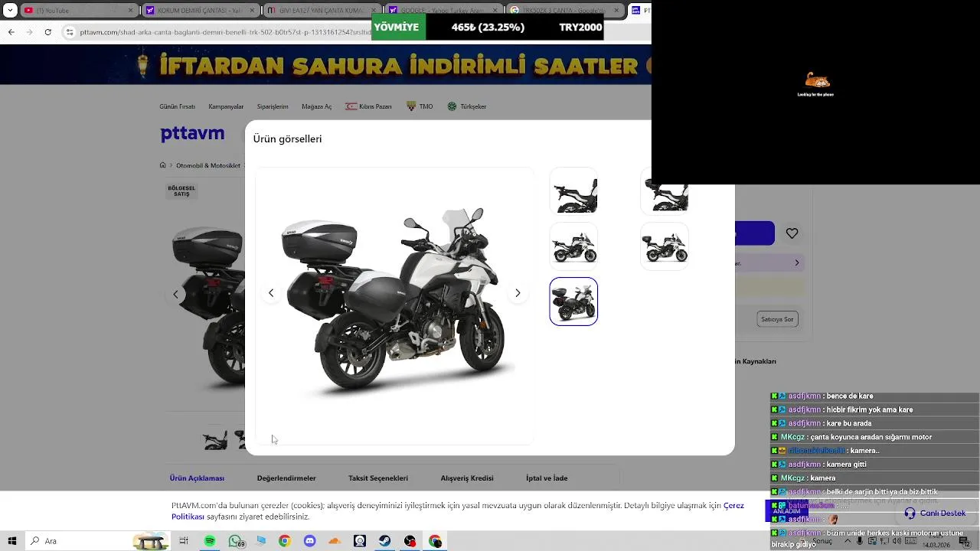Open SoundCloud from the taskbar
The width and height of the screenshot is (980, 551).
click(x=335, y=541)
